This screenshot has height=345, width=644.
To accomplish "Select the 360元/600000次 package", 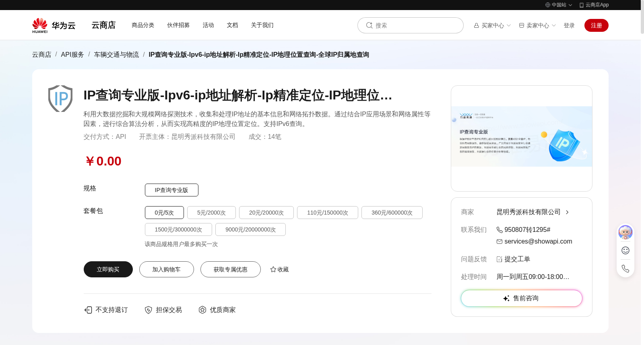I will [x=392, y=213].
